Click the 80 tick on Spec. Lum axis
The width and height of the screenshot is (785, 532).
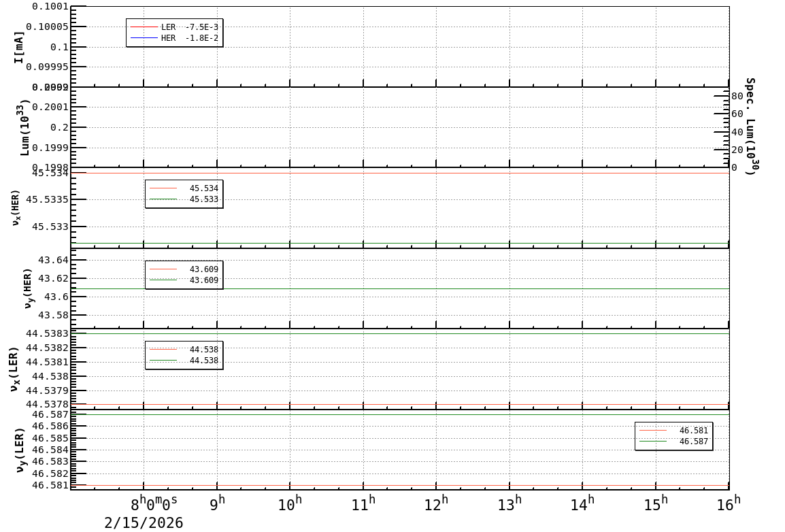[737, 96]
